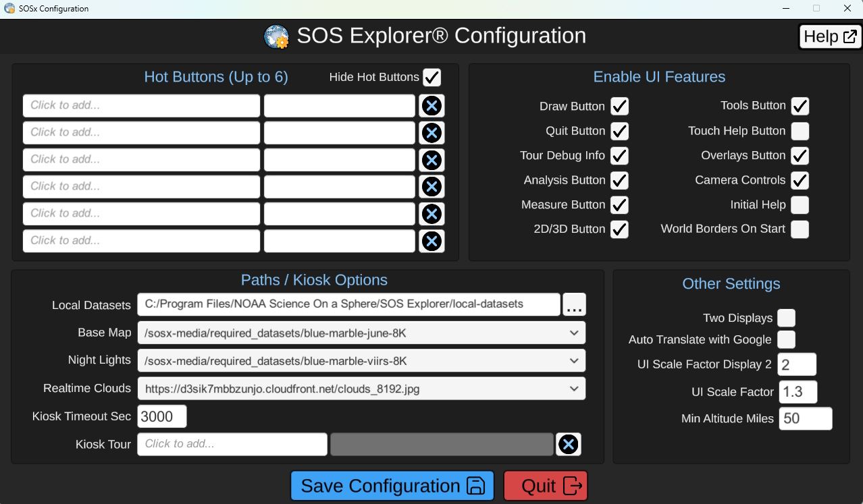
Task: Click the 'Paths / Kiosk Options' heading
Action: tap(314, 280)
